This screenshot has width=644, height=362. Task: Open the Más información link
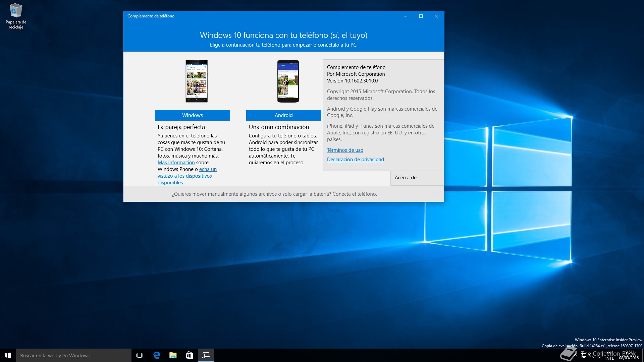coord(176,163)
